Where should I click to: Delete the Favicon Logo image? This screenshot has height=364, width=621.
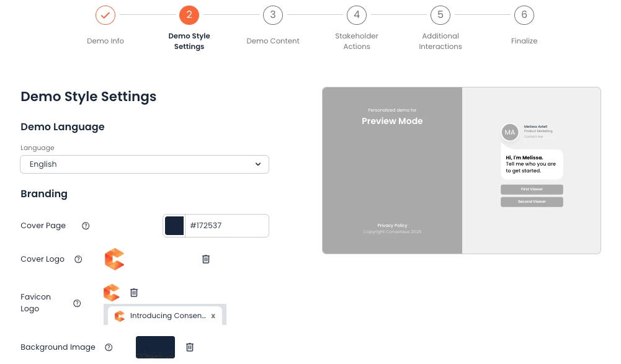coord(133,293)
